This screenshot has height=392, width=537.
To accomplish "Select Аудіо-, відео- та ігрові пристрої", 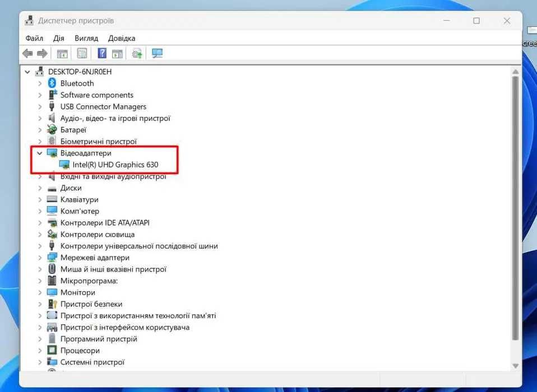I will pos(115,118).
